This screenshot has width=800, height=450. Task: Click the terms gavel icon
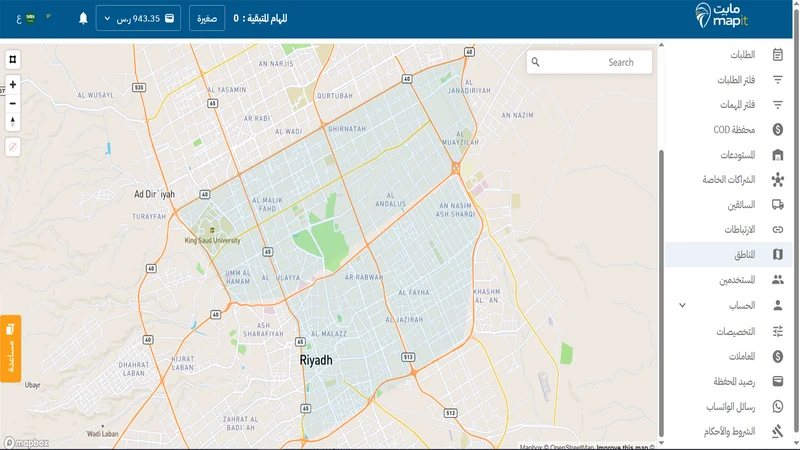pos(778,431)
